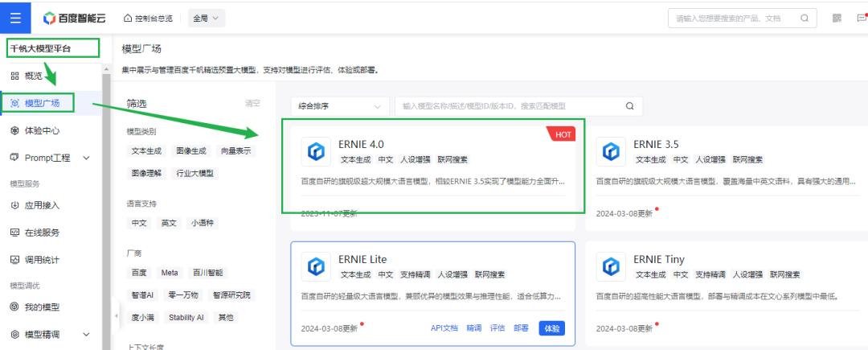Click the blue 体验 button on ERNIE Lite
Viewport: 868px width, 350px height.
click(551, 328)
